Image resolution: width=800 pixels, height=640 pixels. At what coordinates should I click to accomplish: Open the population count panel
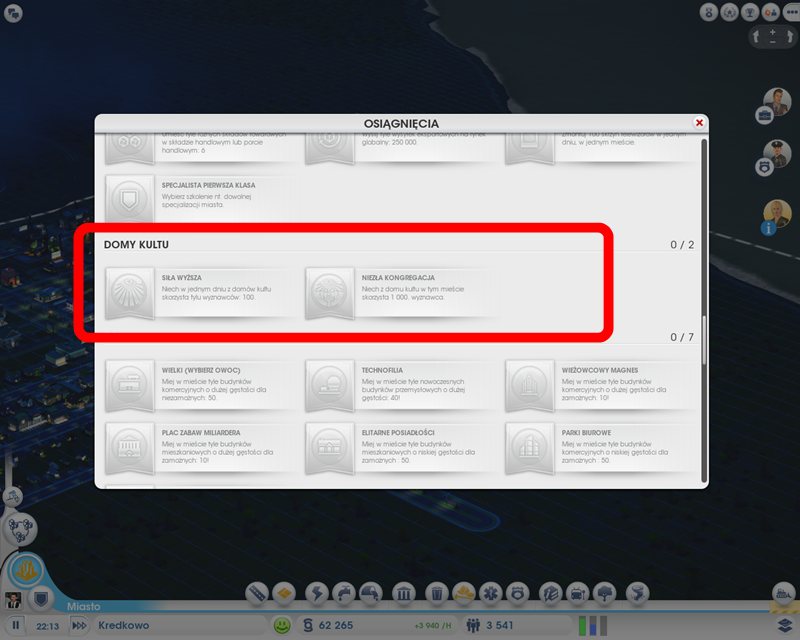click(491, 625)
